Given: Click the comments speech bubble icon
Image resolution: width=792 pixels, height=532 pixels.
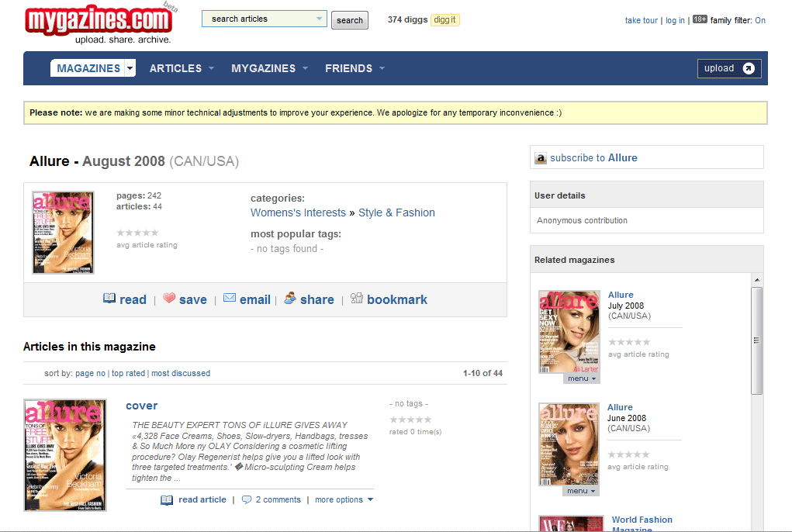Looking at the screenshot, I should pos(247,499).
